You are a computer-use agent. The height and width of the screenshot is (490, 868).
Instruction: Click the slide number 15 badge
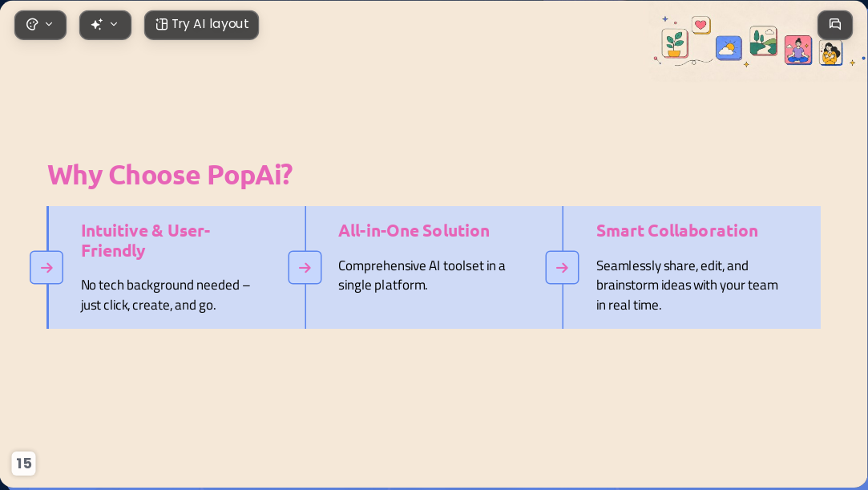(x=23, y=464)
